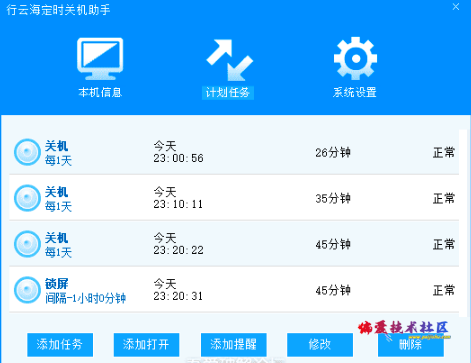Click the time 23:20:22

(x=178, y=250)
